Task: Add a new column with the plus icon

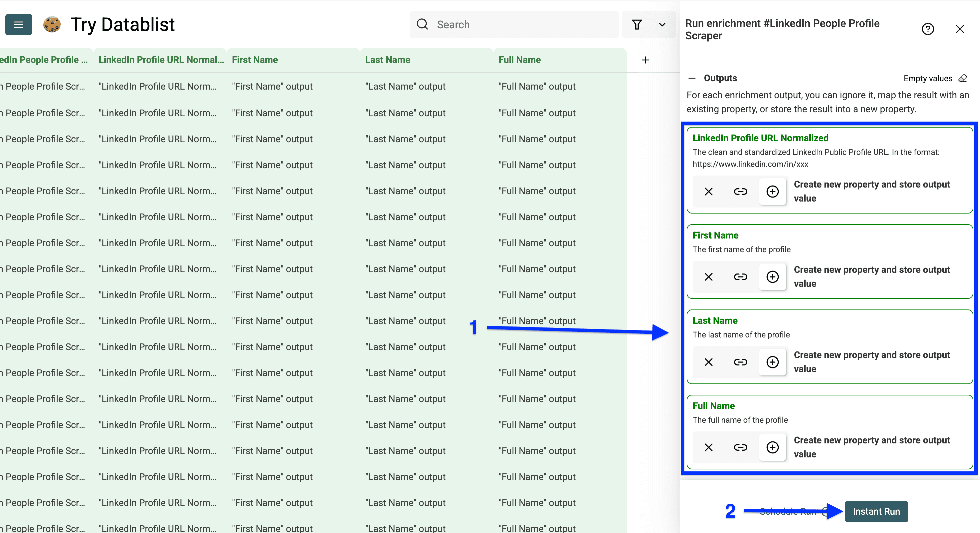Action: (645, 60)
